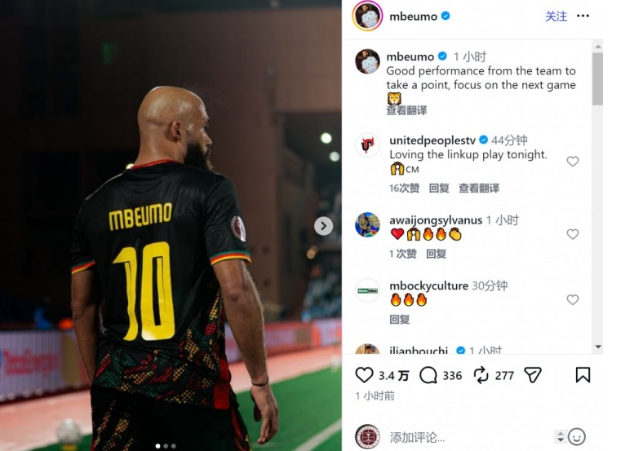Open comments via speech bubble icon
This screenshot has height=451, width=622.
click(x=428, y=375)
